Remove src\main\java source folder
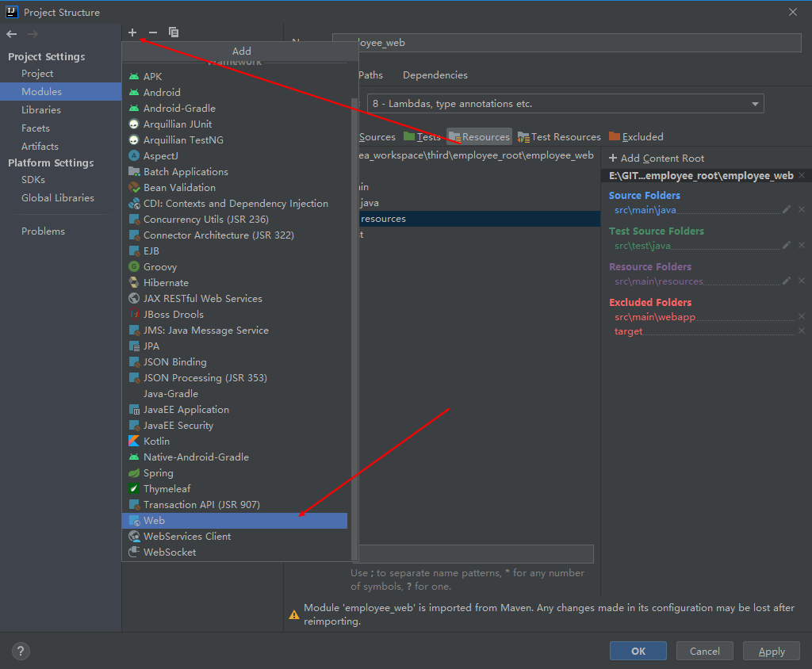The image size is (812, 669). 802,209
